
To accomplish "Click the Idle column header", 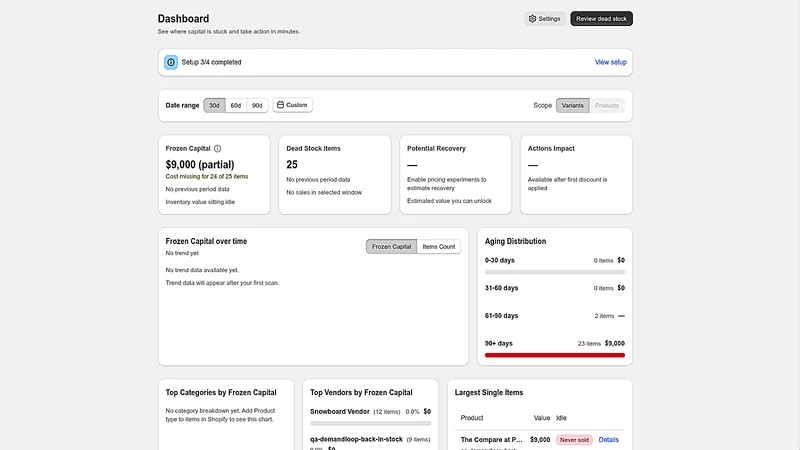I will coord(561,418).
